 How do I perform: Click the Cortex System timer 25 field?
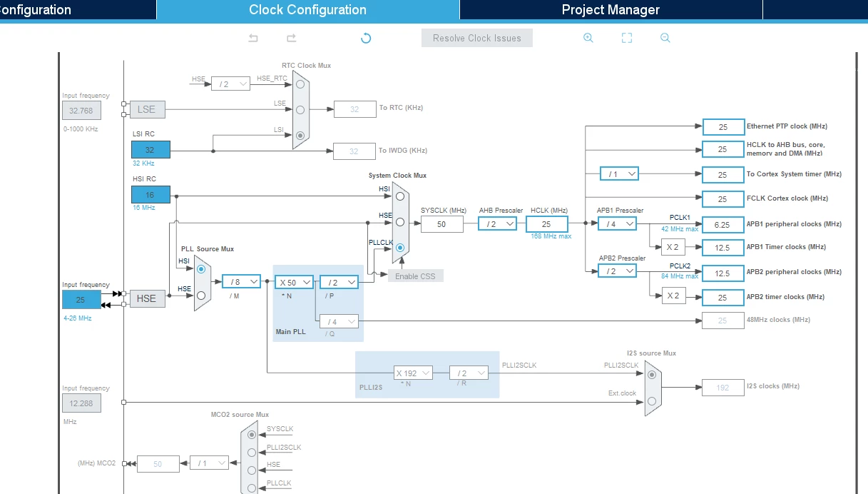point(723,175)
